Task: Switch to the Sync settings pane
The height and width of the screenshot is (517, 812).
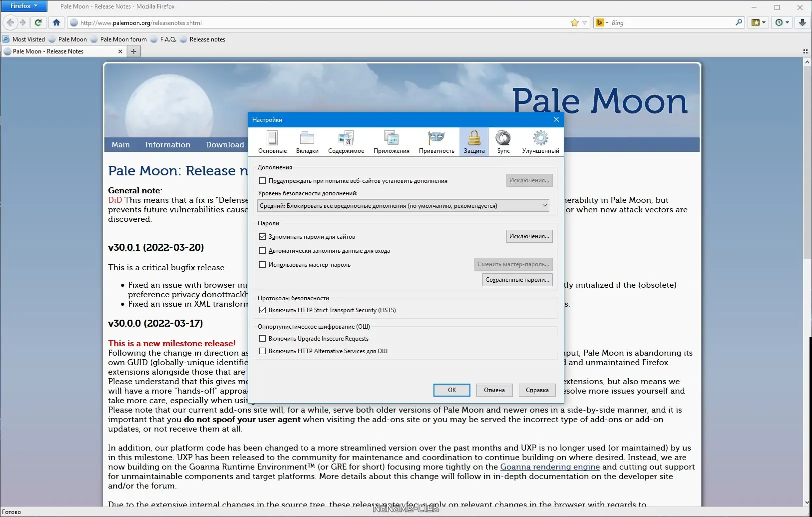Action: tap(503, 142)
